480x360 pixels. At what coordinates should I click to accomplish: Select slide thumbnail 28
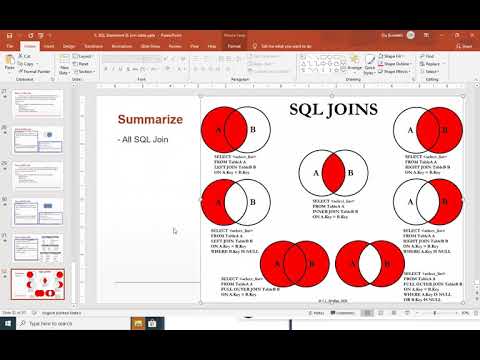pyautogui.click(x=38, y=140)
